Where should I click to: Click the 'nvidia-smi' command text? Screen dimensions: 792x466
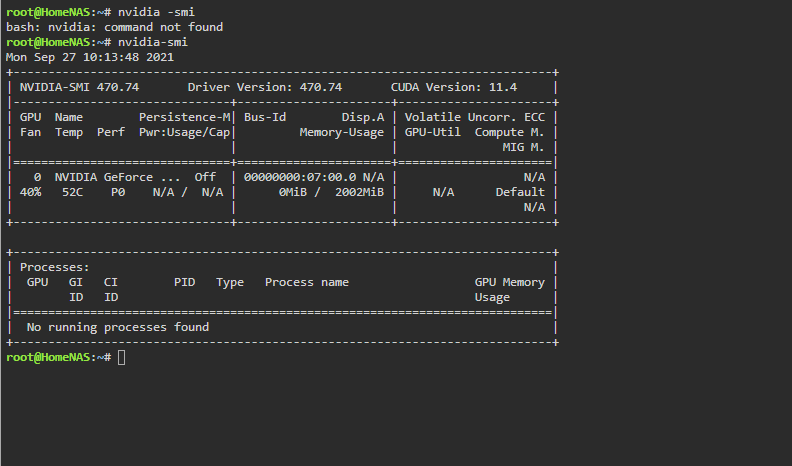pos(153,42)
